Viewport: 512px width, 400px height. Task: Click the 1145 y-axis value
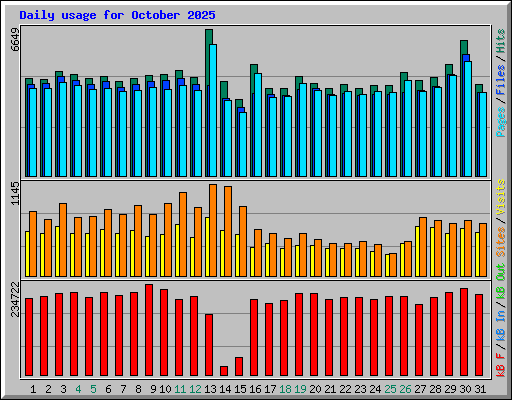15,194
